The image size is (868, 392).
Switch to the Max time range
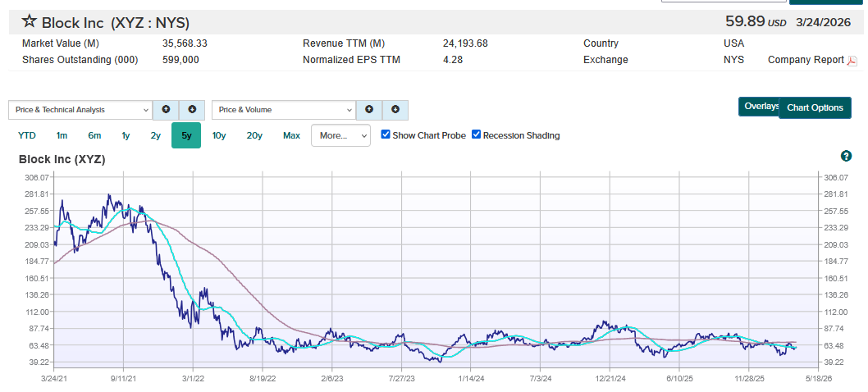pyautogui.click(x=292, y=135)
